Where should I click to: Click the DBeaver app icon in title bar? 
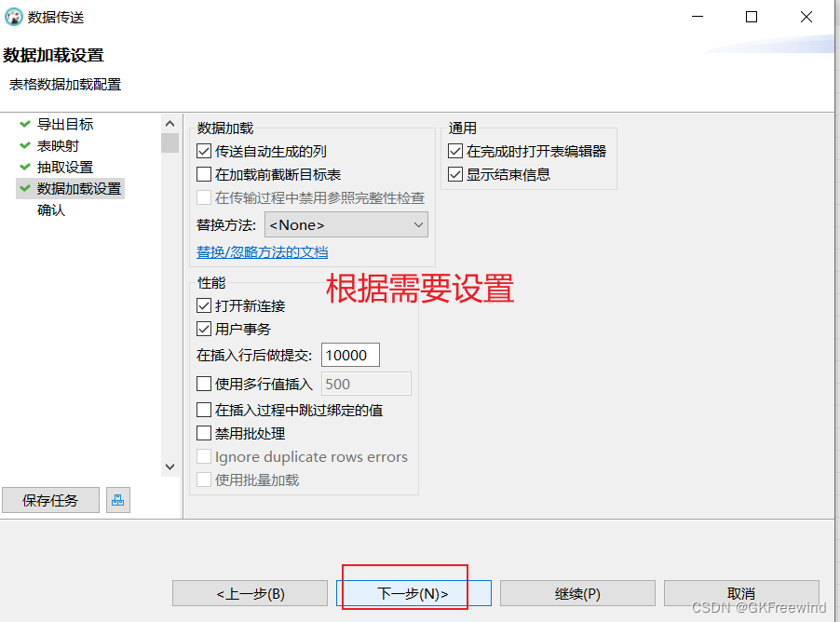pyautogui.click(x=14, y=17)
